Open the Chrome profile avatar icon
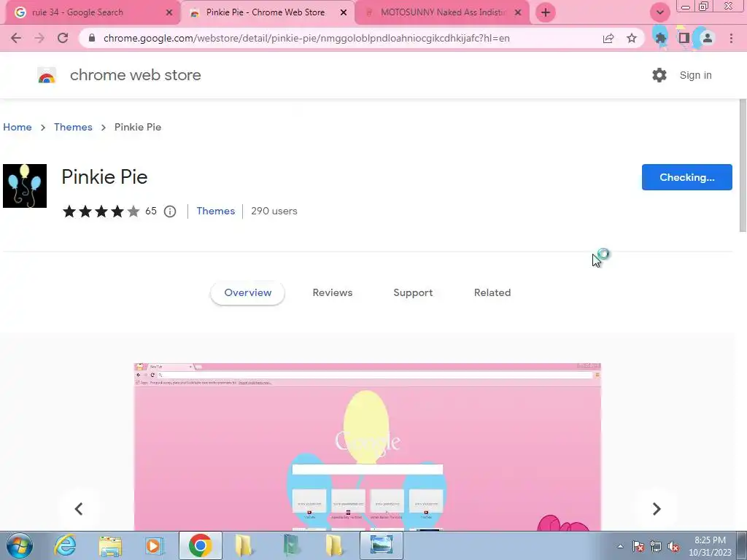The height and width of the screenshot is (560, 747). pos(708,38)
